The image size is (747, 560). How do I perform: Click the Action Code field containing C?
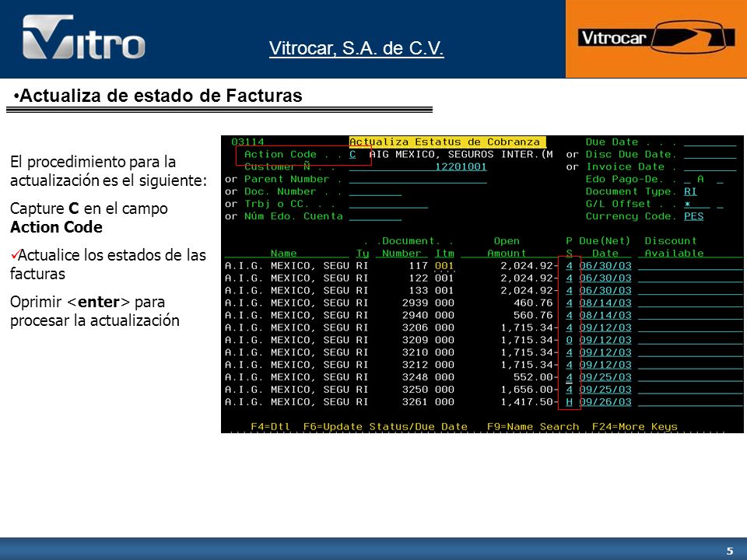click(x=352, y=155)
